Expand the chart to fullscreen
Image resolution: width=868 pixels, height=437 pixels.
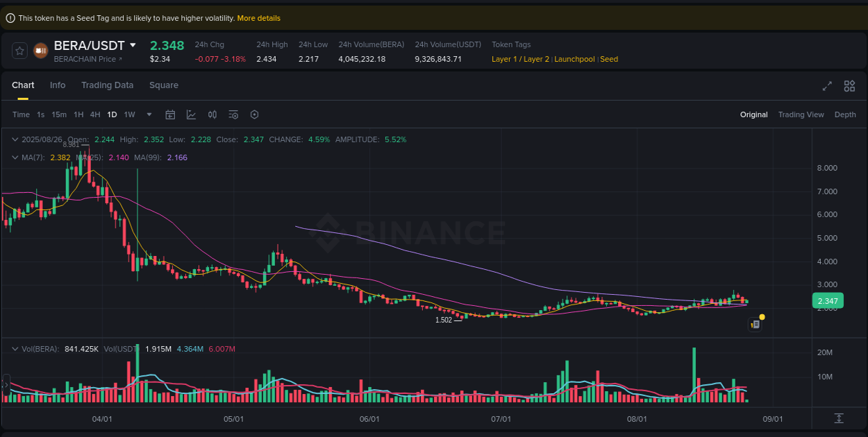(x=826, y=86)
